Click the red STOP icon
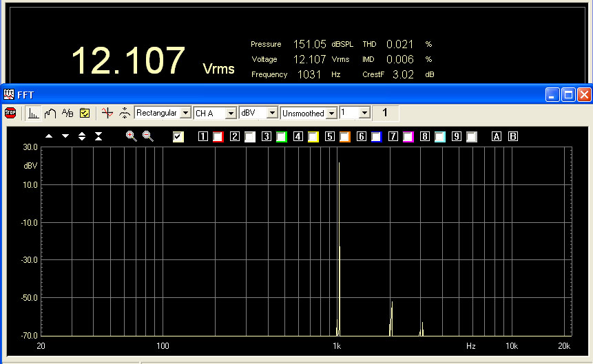 tap(10, 113)
